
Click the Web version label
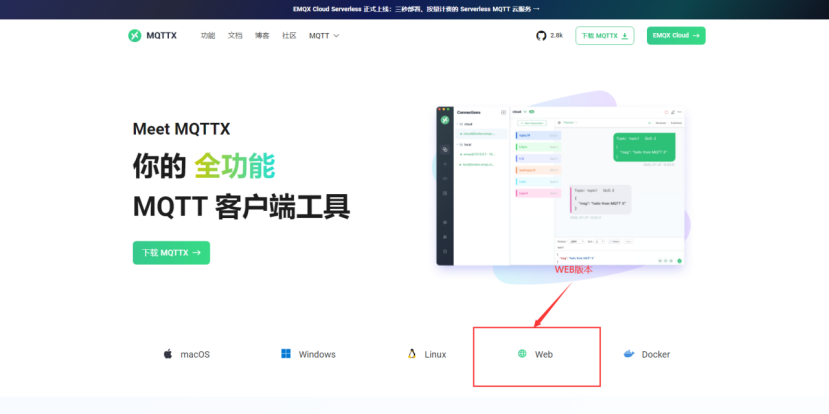(544, 354)
